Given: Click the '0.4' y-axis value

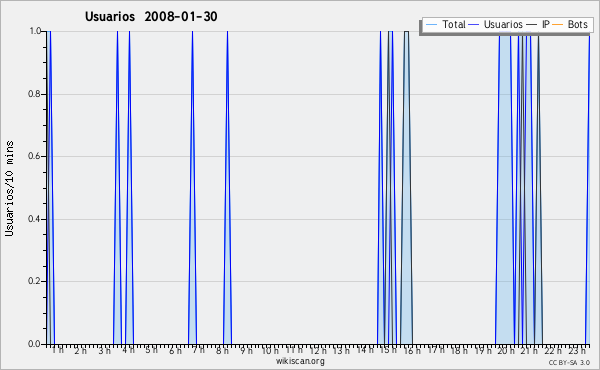Looking at the screenshot, I should click(35, 219).
